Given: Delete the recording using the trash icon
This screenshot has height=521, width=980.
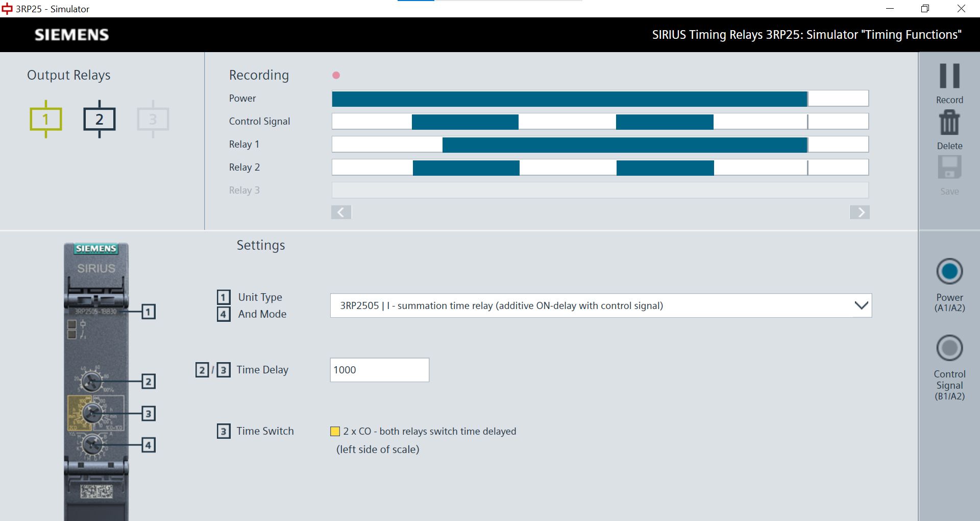Looking at the screenshot, I should [x=949, y=123].
